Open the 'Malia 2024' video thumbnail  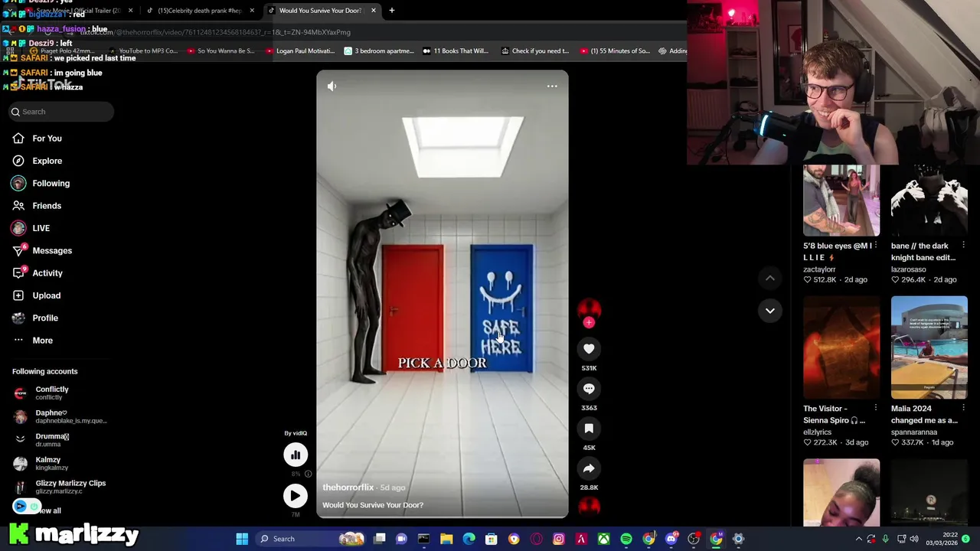[x=929, y=347]
